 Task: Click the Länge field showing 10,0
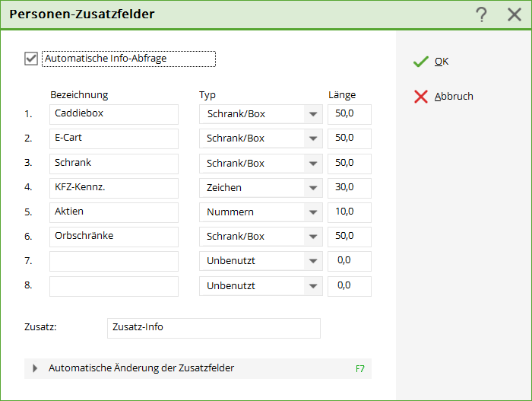pyautogui.click(x=350, y=212)
